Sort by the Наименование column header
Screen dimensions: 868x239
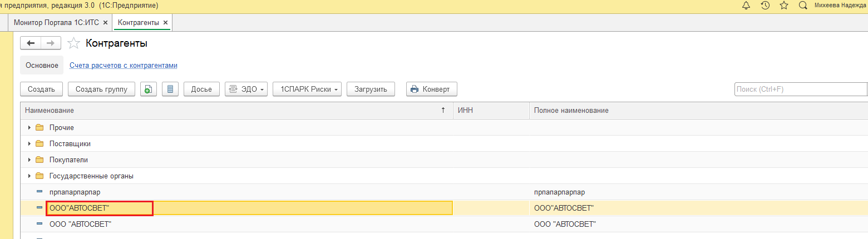coord(236,111)
